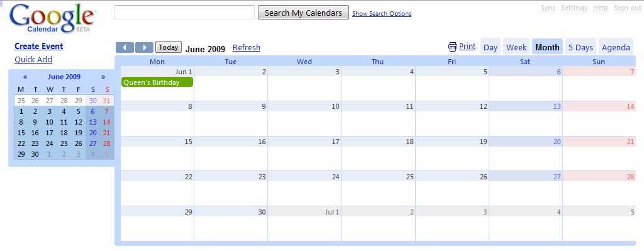The height and width of the screenshot is (251, 644).
Task: Click the date 27 Saturday header in the month grid
Action: (557, 177)
